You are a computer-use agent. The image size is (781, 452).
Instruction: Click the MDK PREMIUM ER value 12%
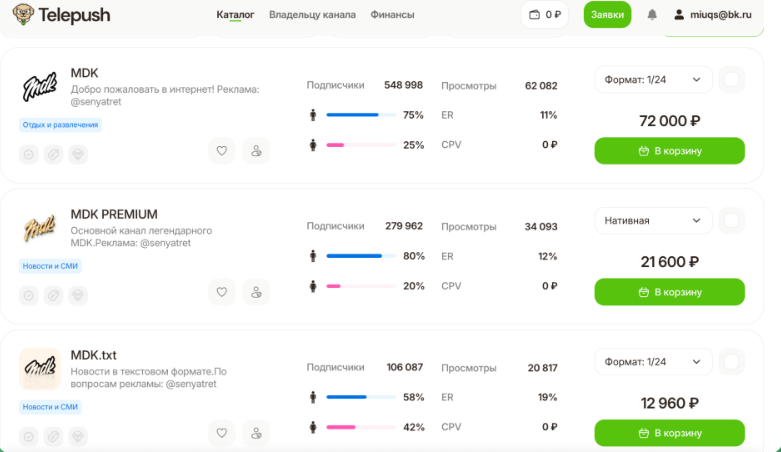point(547,256)
